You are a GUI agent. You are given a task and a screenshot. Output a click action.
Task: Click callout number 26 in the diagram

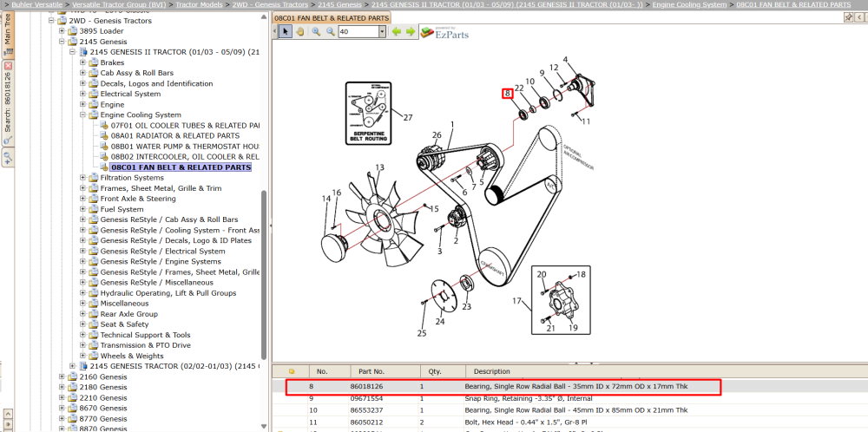coord(437,135)
